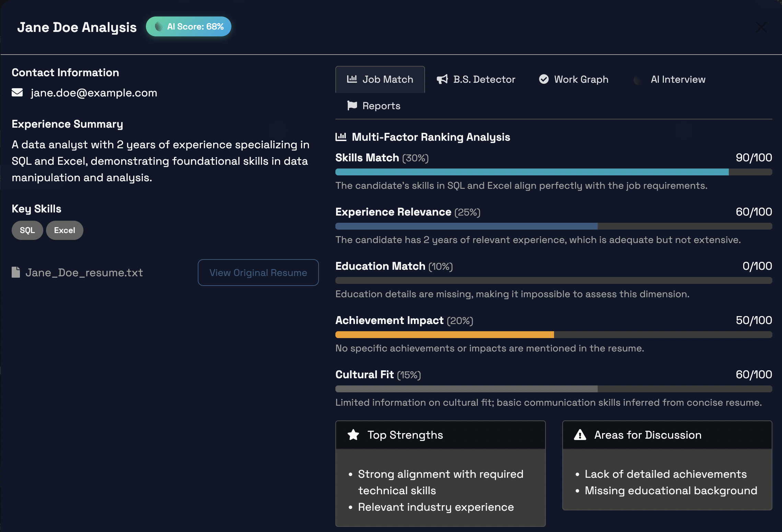Close the Jane Doe Analysis dialog
This screenshot has width=782, height=532.
pos(761,27)
